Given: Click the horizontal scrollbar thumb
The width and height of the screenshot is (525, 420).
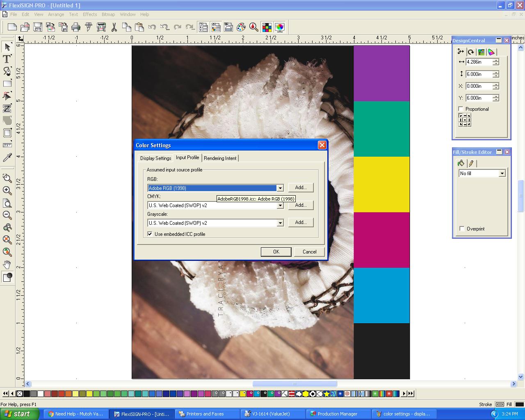Looking at the screenshot, I should pyautogui.click(x=294, y=384).
